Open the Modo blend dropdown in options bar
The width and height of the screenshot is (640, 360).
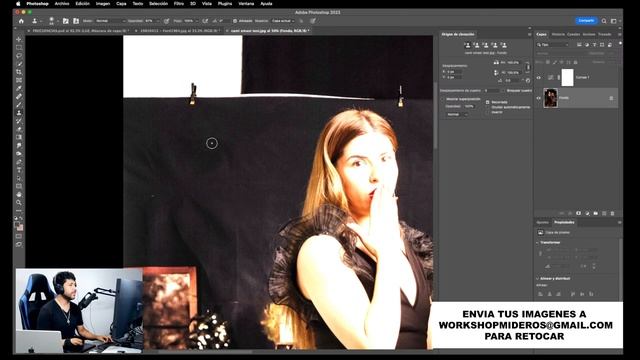click(x=111, y=21)
